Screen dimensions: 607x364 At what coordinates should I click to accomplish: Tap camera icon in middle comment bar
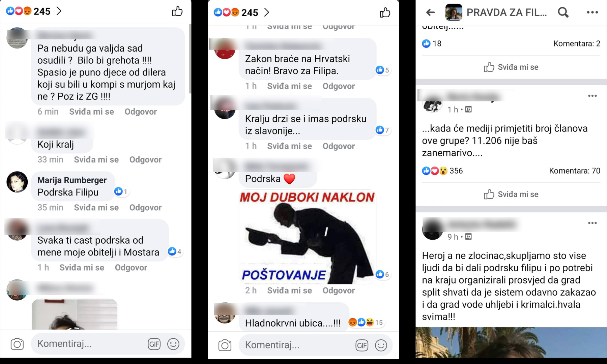(x=225, y=345)
